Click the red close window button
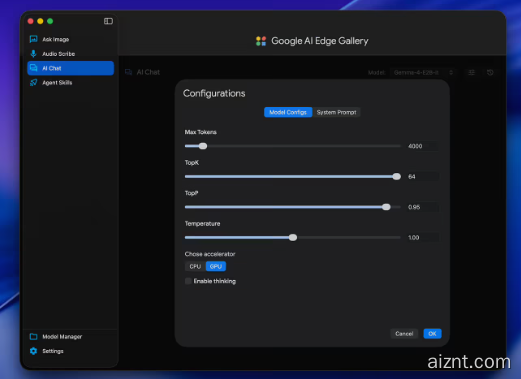The image size is (521, 379). tap(31, 21)
